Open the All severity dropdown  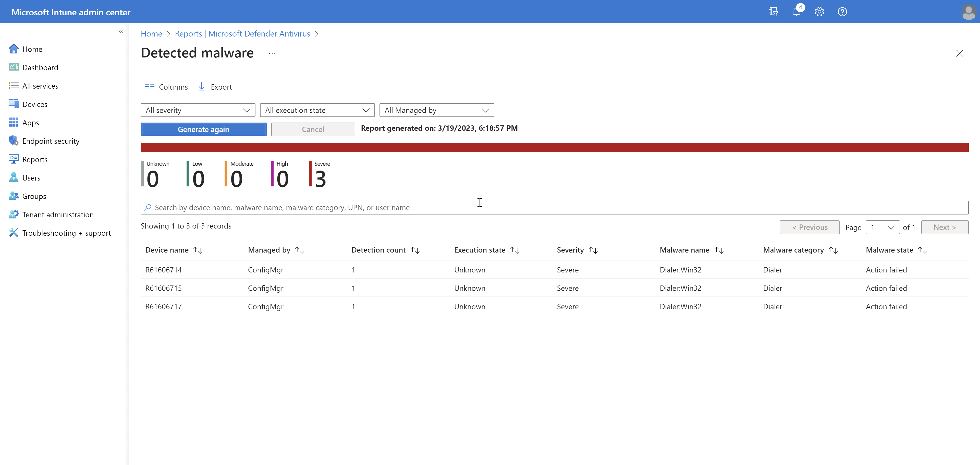(x=198, y=110)
